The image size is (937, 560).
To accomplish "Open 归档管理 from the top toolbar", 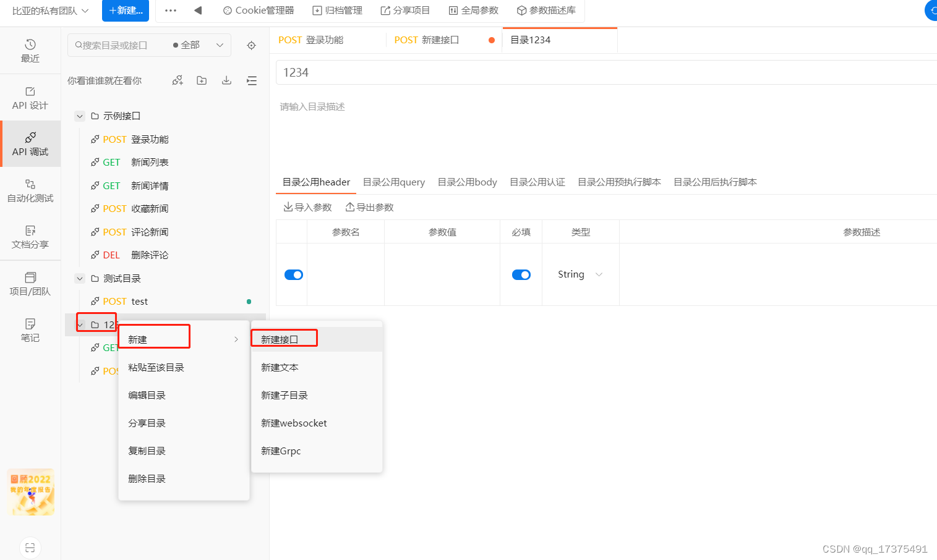I will point(337,10).
